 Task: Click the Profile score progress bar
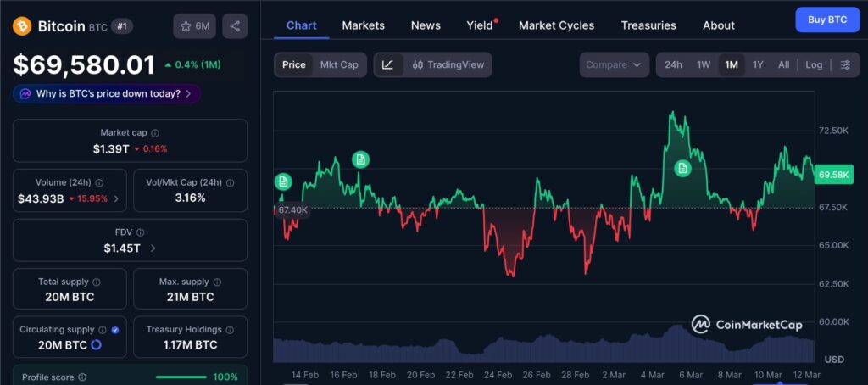(x=181, y=378)
